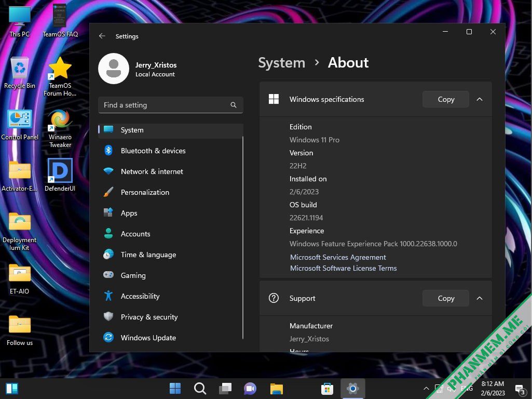Image resolution: width=532 pixels, height=399 pixels.
Task: Click the Support question mark icon
Action: [x=274, y=298]
